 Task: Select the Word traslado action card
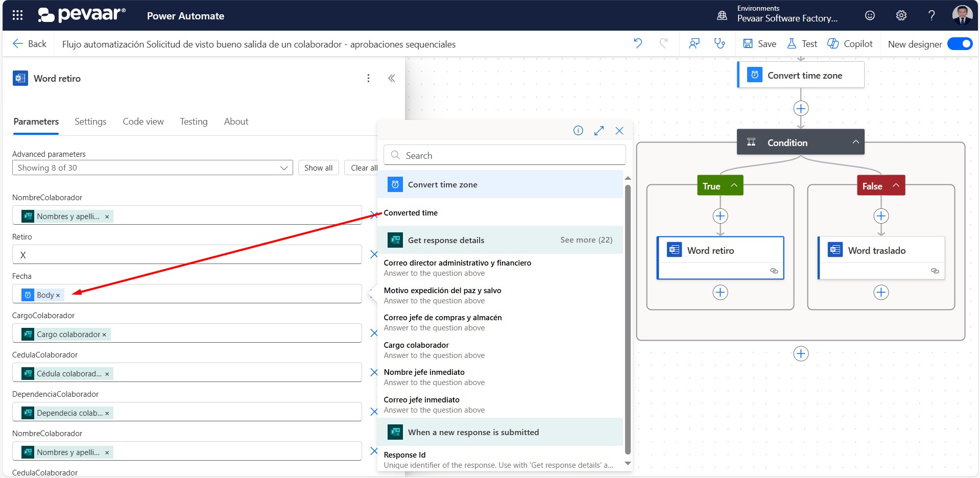(x=881, y=257)
